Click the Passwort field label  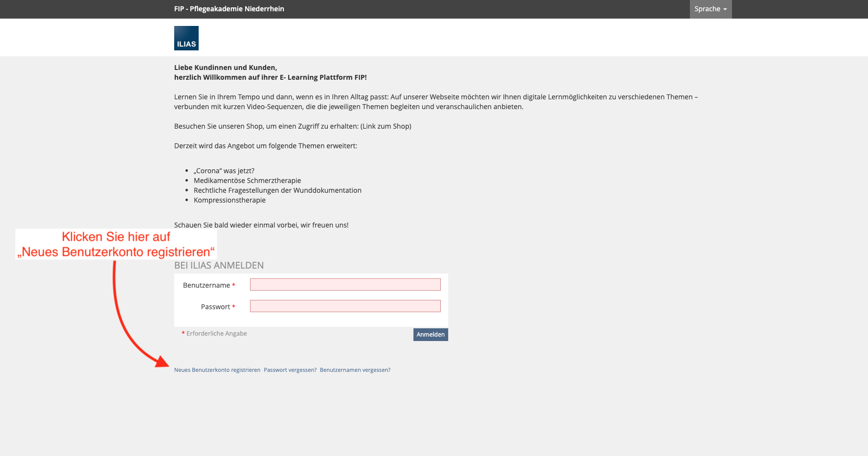pos(215,307)
